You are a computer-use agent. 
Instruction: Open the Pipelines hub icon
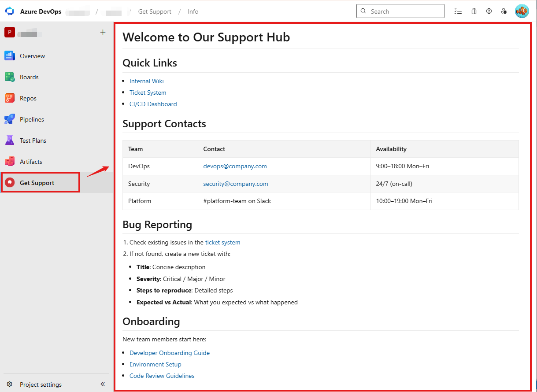click(x=10, y=119)
